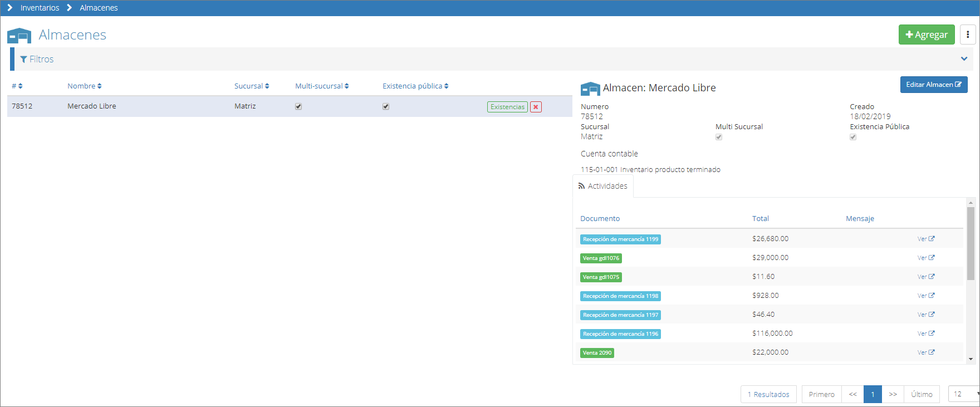Select the Mercado Libre name cell
Viewport: 980px width, 407px height.
pyautogui.click(x=92, y=106)
